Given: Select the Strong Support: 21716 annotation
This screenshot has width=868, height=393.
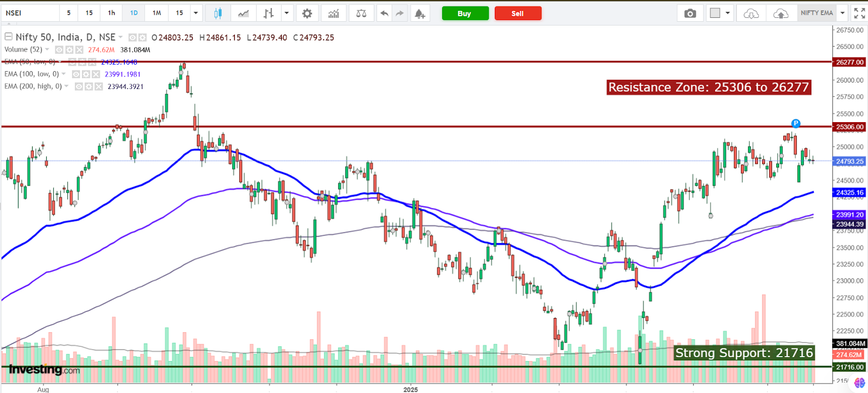Looking at the screenshot, I should click(x=744, y=353).
